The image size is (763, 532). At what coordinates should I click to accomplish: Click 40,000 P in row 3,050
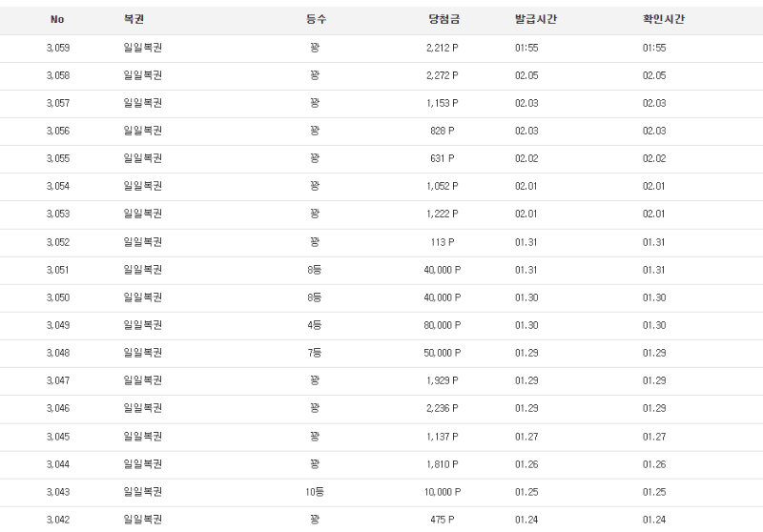[x=443, y=297]
